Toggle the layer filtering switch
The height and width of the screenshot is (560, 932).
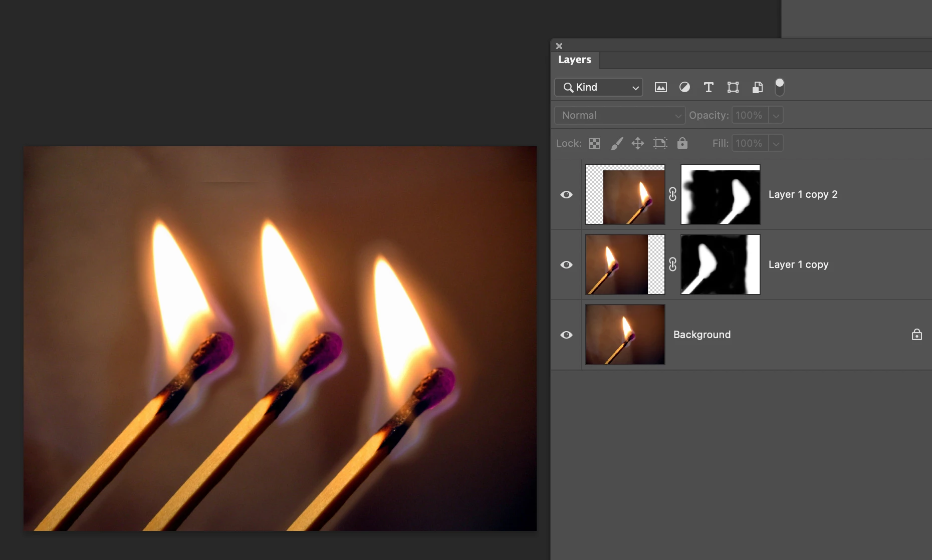[779, 87]
